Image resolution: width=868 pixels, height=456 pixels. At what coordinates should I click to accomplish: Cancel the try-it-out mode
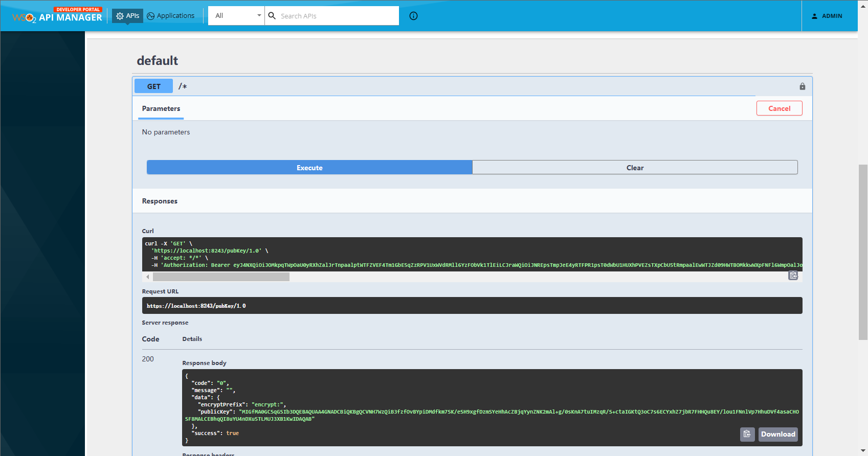[780, 108]
